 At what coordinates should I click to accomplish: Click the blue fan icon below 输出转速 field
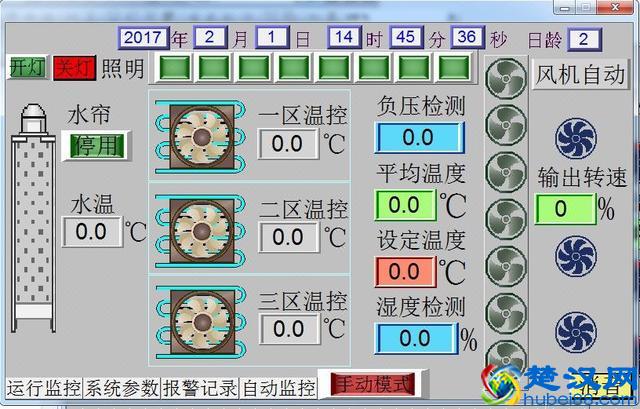pos(576,256)
